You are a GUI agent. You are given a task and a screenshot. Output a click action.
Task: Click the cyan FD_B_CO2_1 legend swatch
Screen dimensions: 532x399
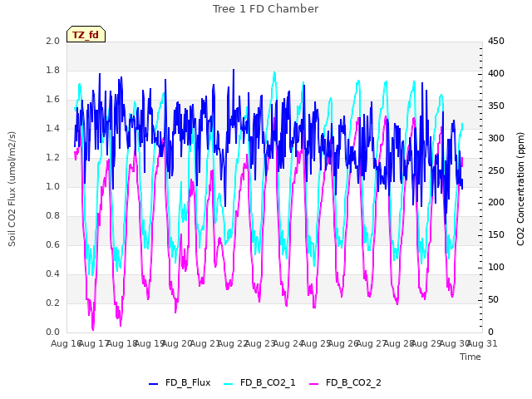click(229, 384)
